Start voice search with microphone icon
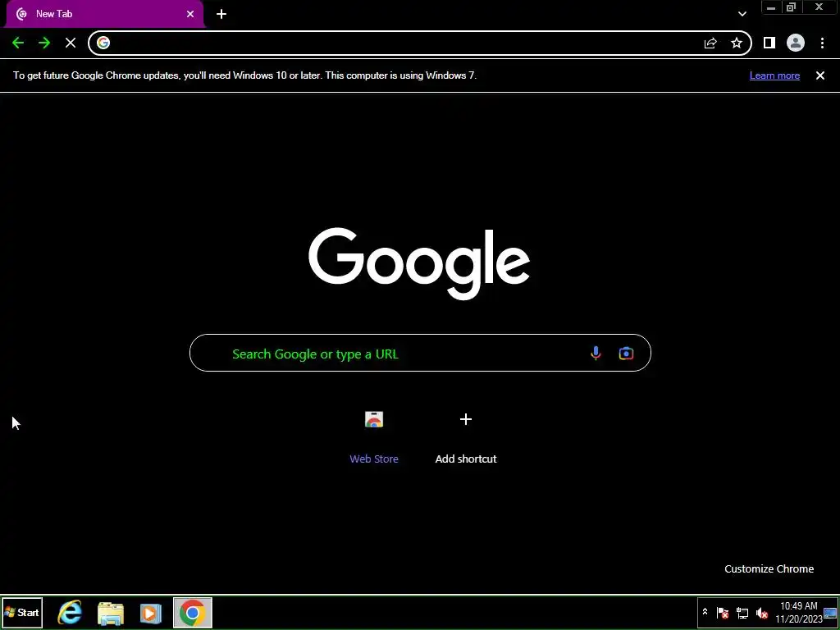The height and width of the screenshot is (630, 840). click(x=596, y=353)
